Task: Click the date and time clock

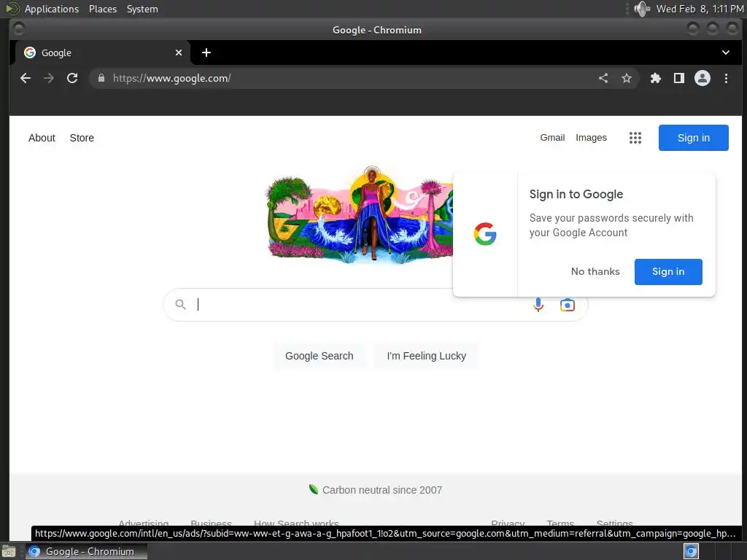Action: pyautogui.click(x=700, y=9)
